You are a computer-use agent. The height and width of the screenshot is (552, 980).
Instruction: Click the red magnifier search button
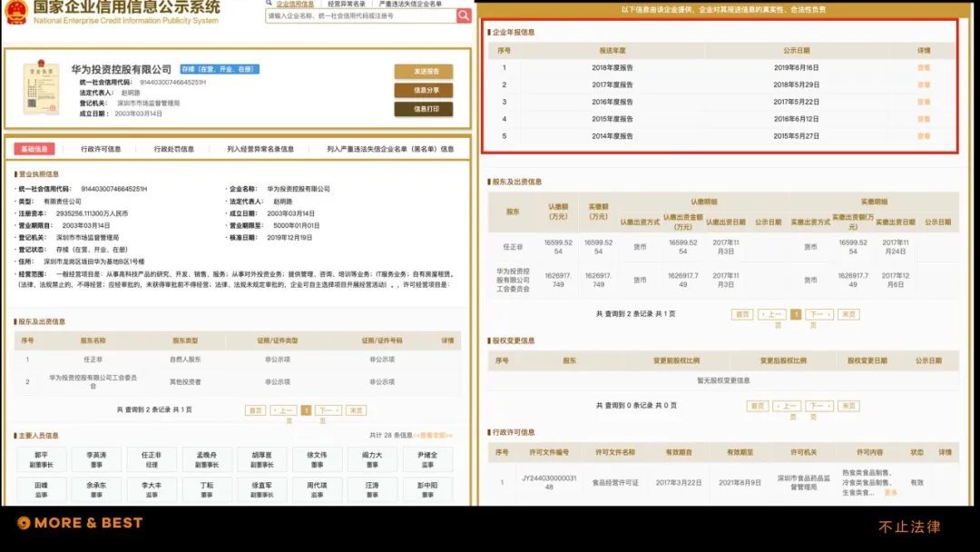point(463,15)
